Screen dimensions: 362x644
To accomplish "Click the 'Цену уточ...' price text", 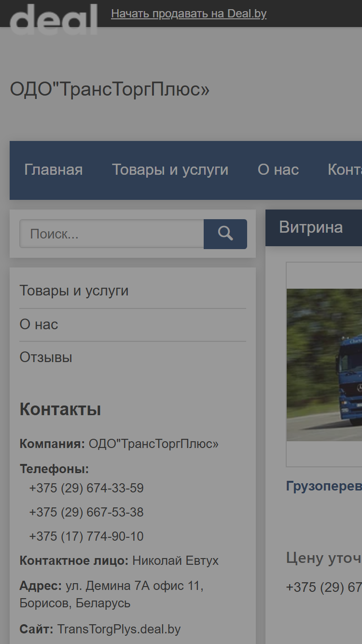I will coord(324,558).
